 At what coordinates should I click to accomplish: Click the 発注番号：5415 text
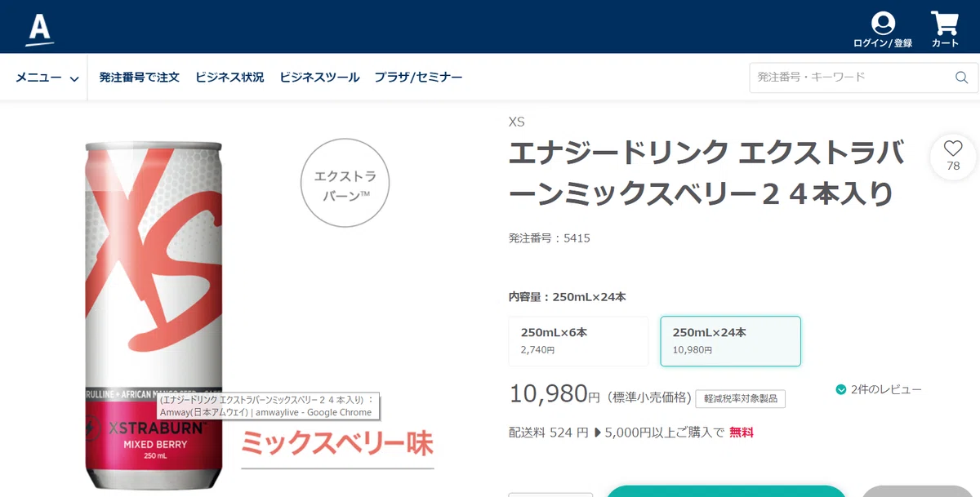549,238
